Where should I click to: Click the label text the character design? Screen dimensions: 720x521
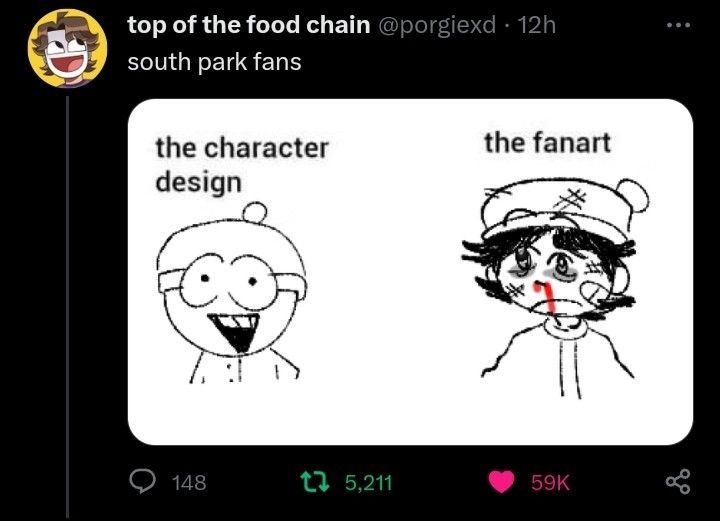[x=242, y=165]
